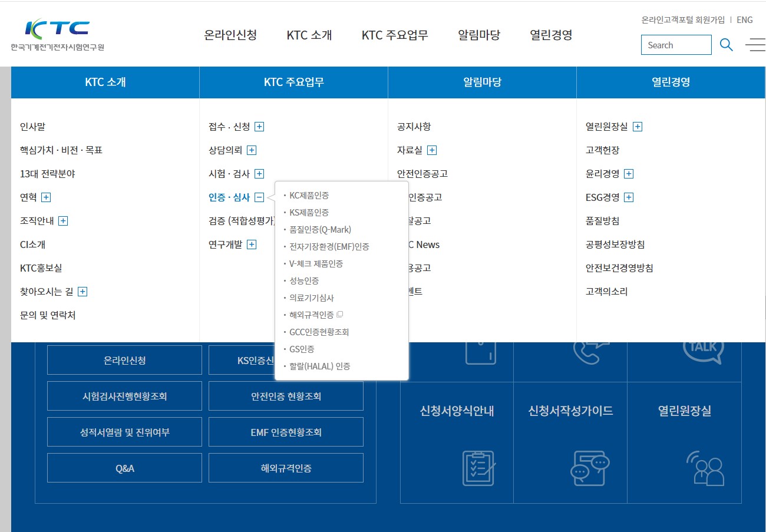
Task: Select 전자기장환경(EMF)인증 submenu item
Action: coord(329,246)
